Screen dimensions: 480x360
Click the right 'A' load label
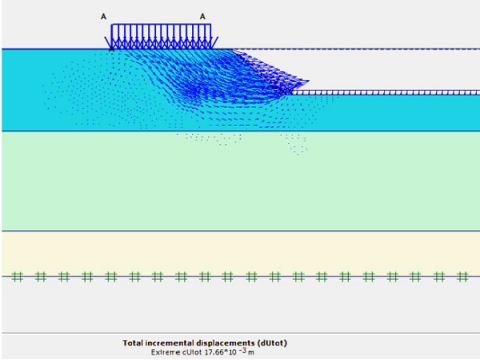pos(203,16)
